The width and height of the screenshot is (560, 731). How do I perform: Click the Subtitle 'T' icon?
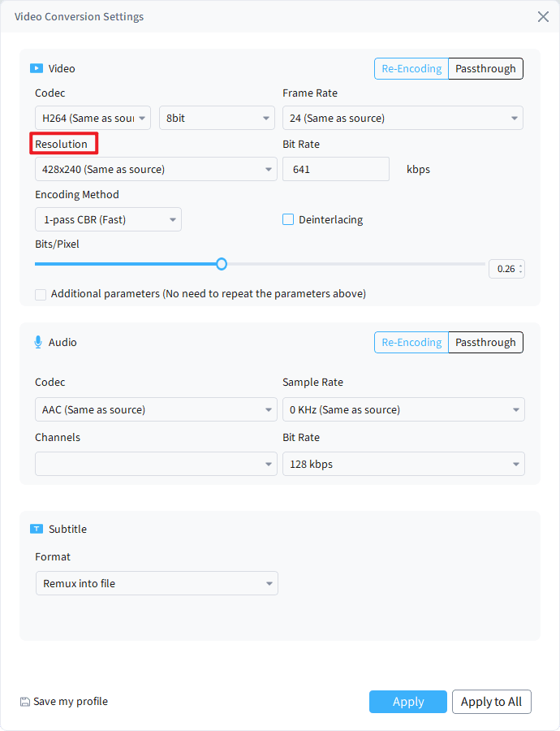(x=37, y=529)
